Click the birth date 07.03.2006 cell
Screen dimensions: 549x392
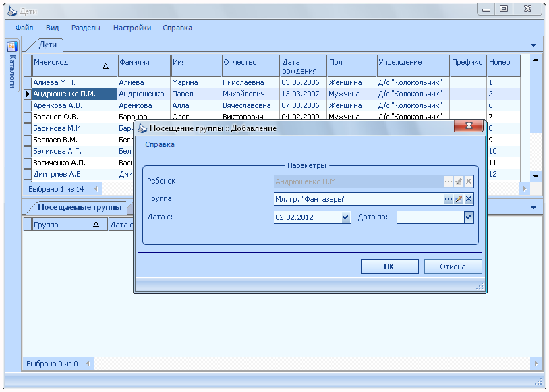304,105
